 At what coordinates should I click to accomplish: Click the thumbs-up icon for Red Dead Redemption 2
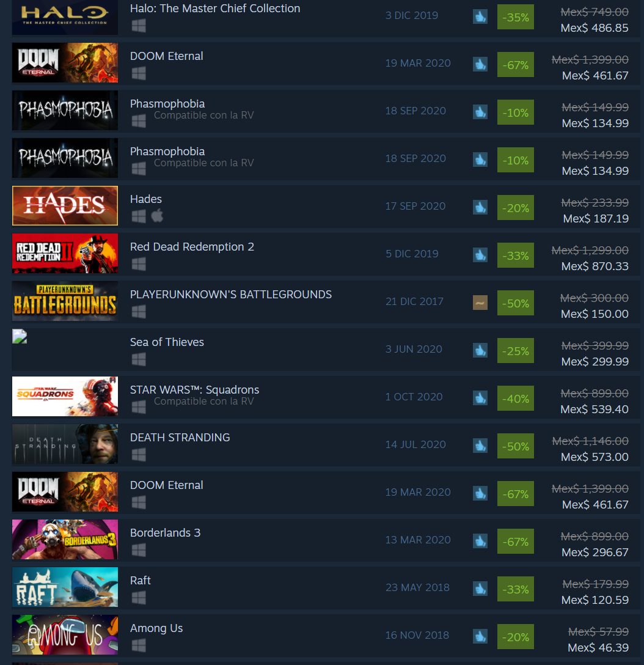click(x=480, y=255)
